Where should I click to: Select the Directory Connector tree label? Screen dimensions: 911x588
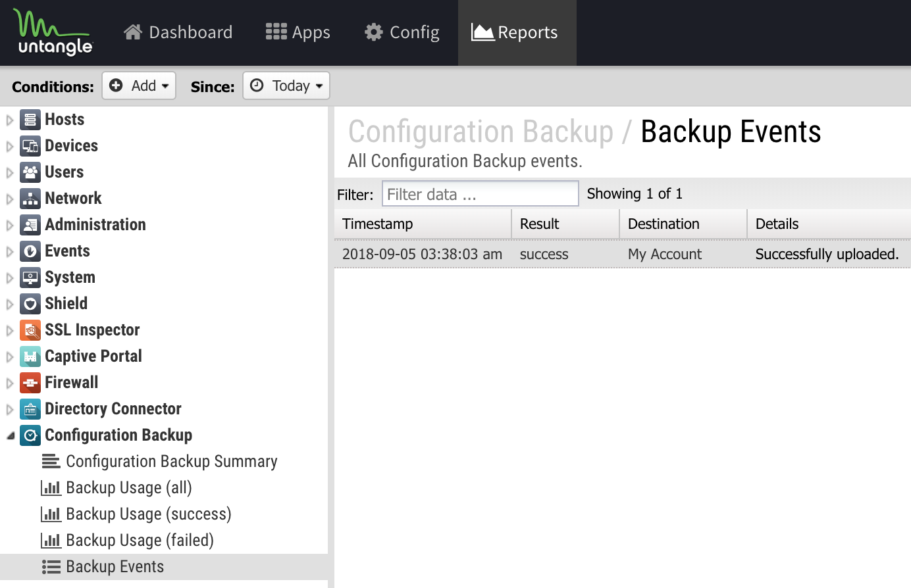[x=113, y=409]
